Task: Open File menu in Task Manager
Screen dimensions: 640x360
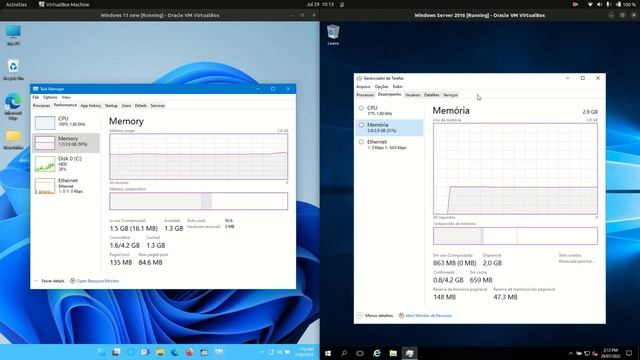Action: tap(36, 97)
